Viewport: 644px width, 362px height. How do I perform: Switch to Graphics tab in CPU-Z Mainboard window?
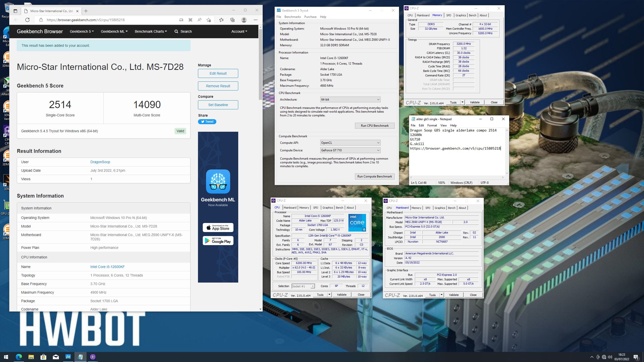coord(440,208)
